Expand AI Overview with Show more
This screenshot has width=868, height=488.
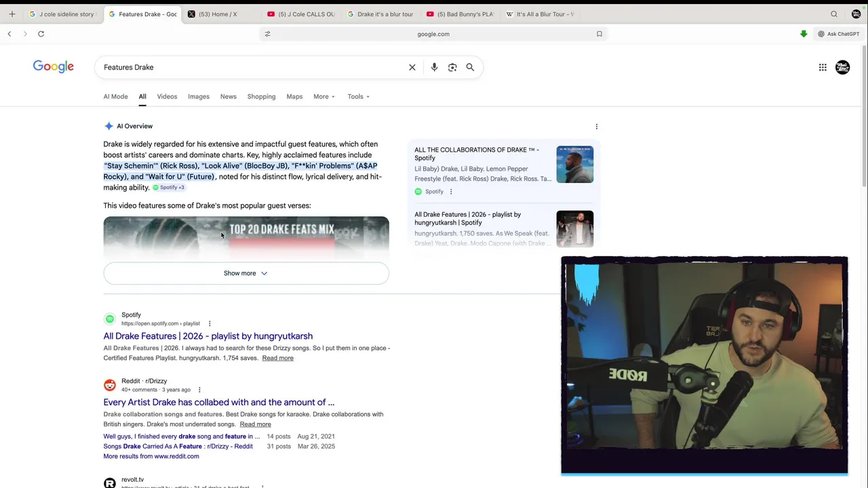click(x=246, y=273)
